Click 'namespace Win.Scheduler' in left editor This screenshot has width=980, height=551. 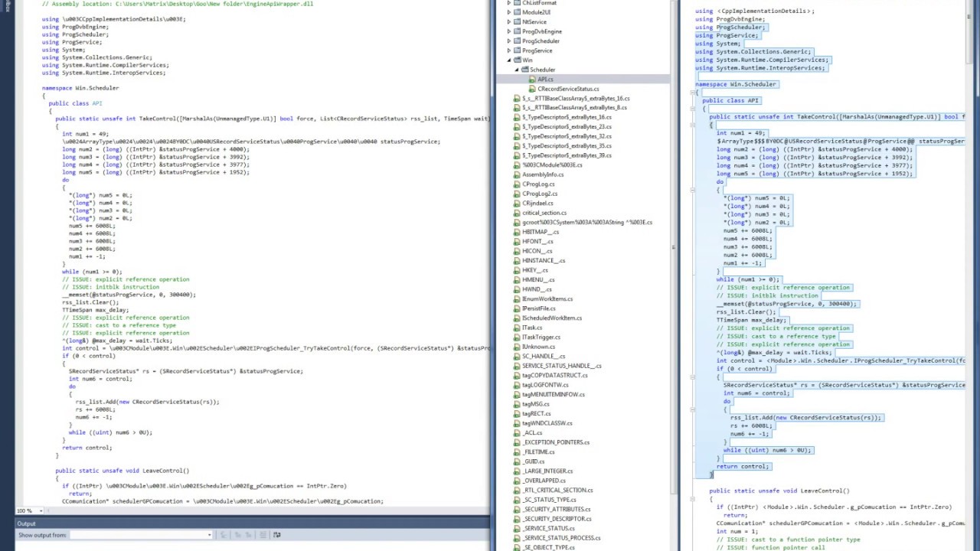pos(80,88)
